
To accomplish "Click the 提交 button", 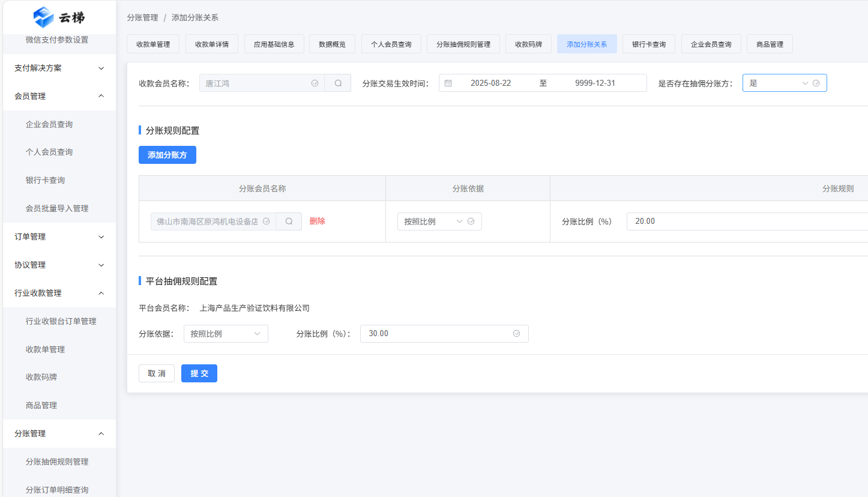I will pos(199,373).
